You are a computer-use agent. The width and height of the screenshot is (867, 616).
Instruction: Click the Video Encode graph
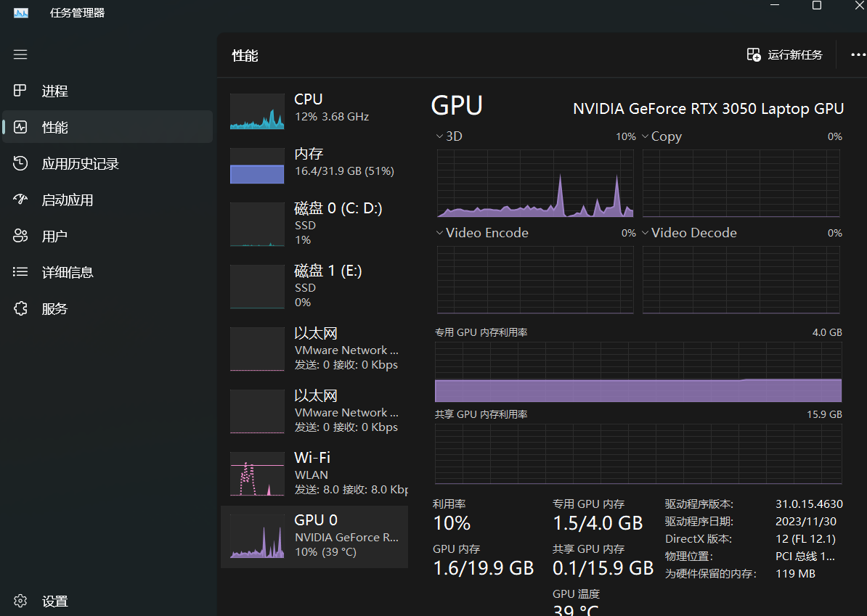[x=535, y=279]
